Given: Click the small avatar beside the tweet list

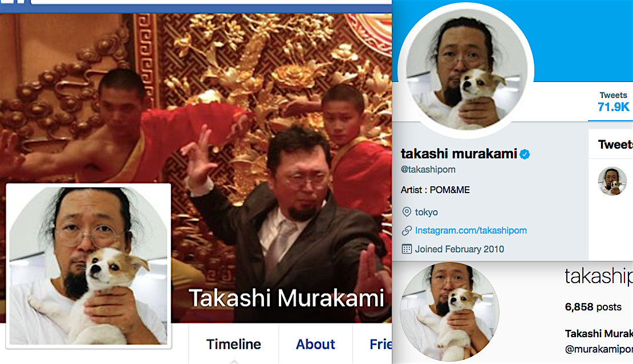Looking at the screenshot, I should pyautogui.click(x=612, y=181).
